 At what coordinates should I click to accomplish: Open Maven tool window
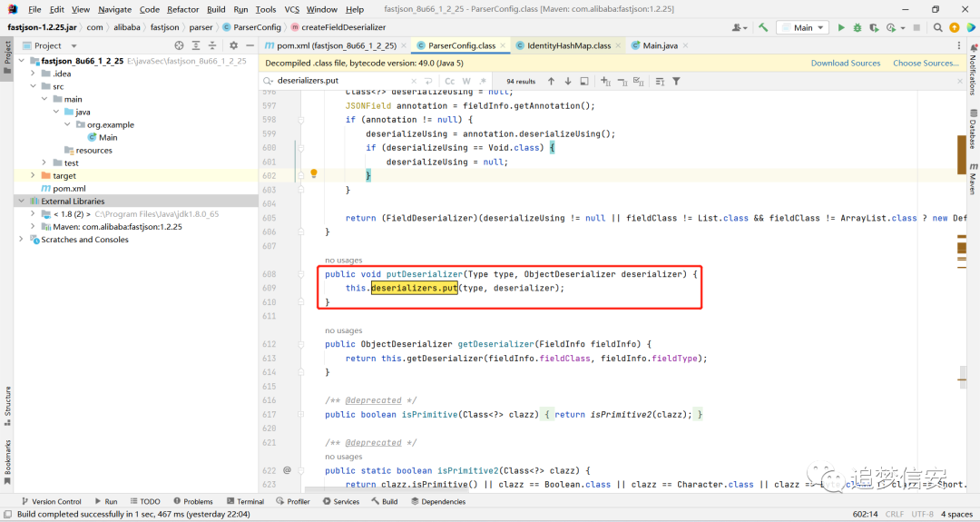coord(973,180)
